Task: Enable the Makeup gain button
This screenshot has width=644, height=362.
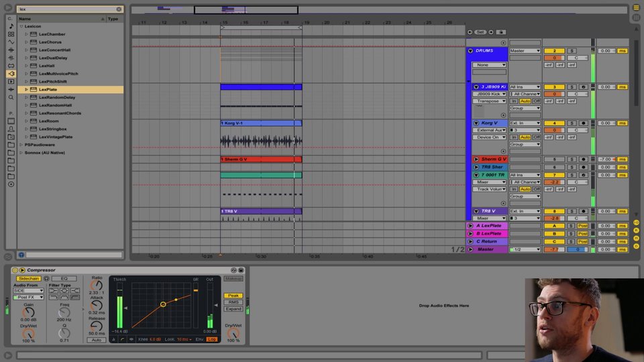Action: 233,279
